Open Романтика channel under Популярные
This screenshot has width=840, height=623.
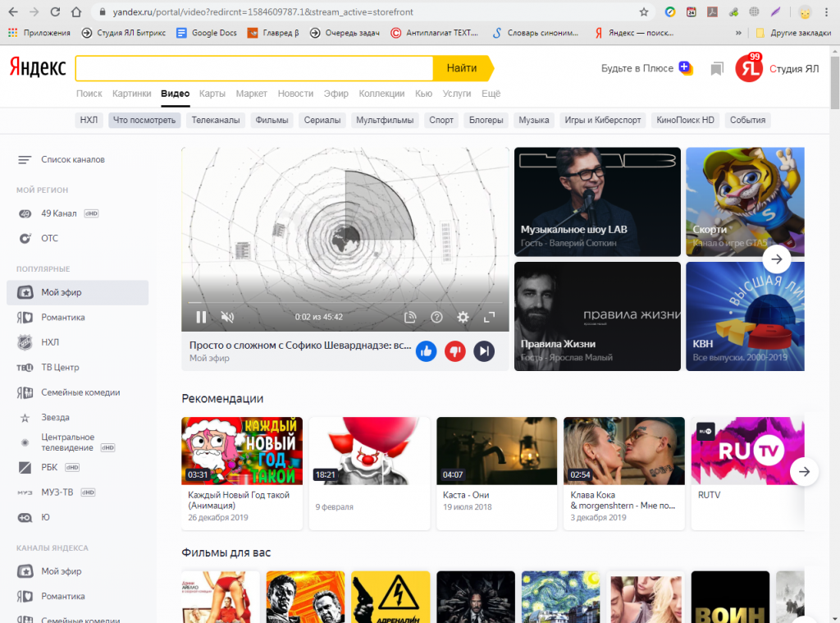pos(78,318)
